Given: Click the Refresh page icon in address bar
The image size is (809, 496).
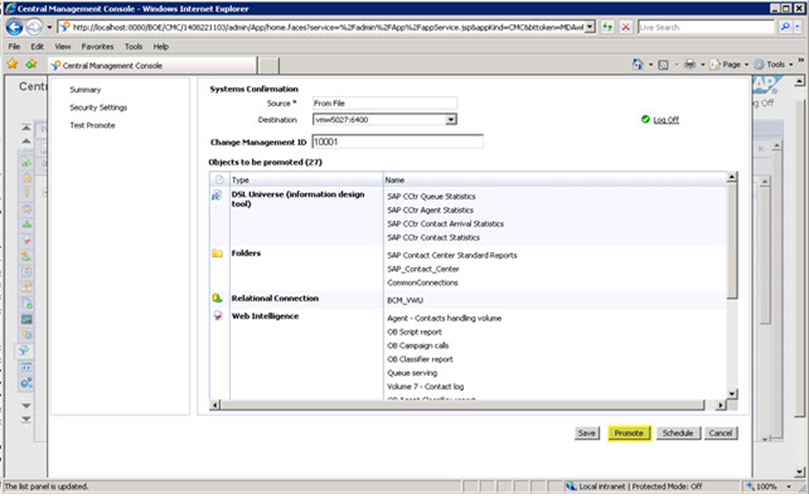Looking at the screenshot, I should 609,27.
